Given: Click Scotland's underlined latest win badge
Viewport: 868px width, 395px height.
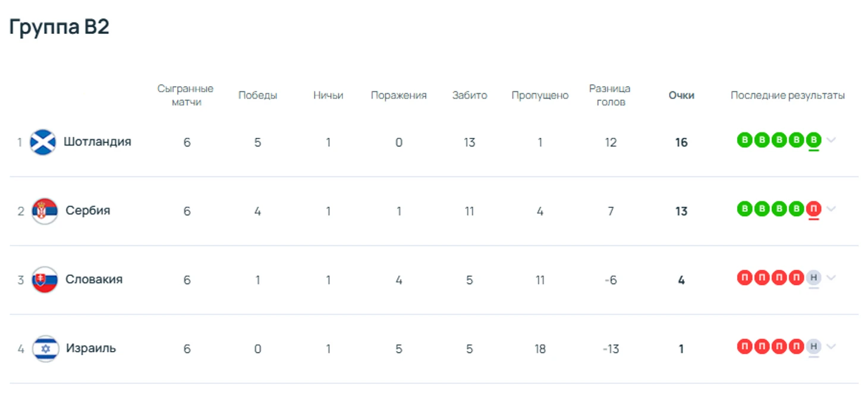Looking at the screenshot, I should tap(814, 140).
